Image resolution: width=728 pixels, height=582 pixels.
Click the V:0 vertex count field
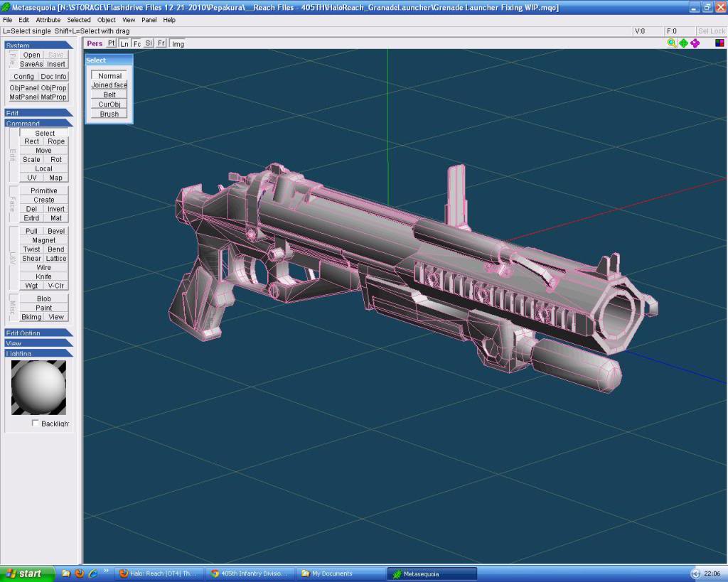pyautogui.click(x=648, y=31)
